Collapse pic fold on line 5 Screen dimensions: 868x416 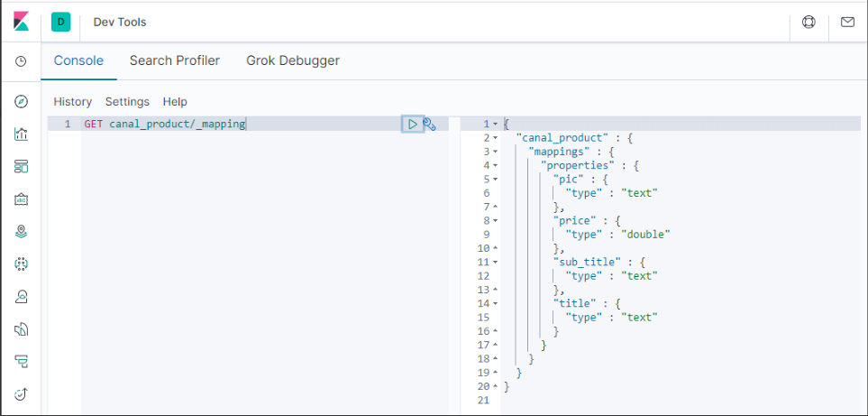[x=496, y=180]
